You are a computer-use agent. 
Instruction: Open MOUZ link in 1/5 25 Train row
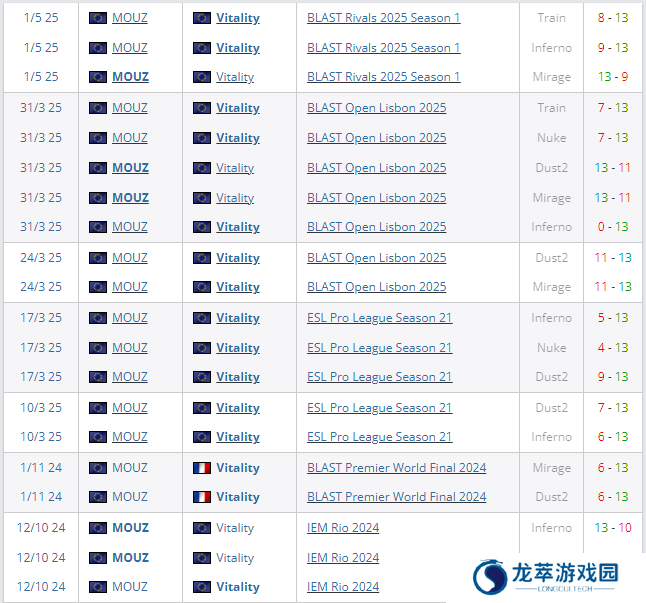tap(130, 18)
